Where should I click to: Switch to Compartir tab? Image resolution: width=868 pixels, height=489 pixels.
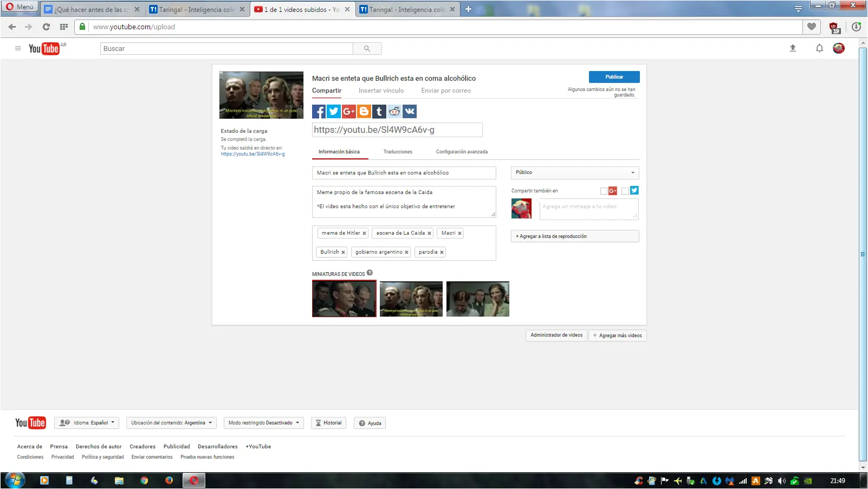327,91
